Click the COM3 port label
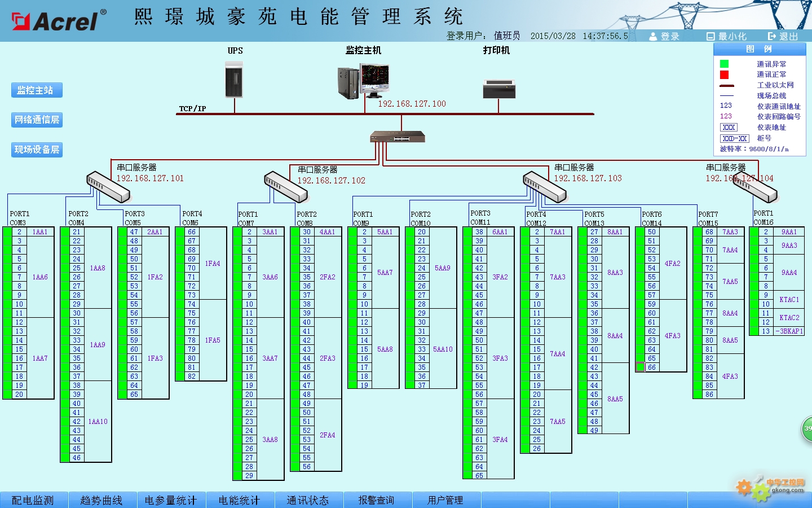This screenshot has height=508, width=812. [x=18, y=223]
